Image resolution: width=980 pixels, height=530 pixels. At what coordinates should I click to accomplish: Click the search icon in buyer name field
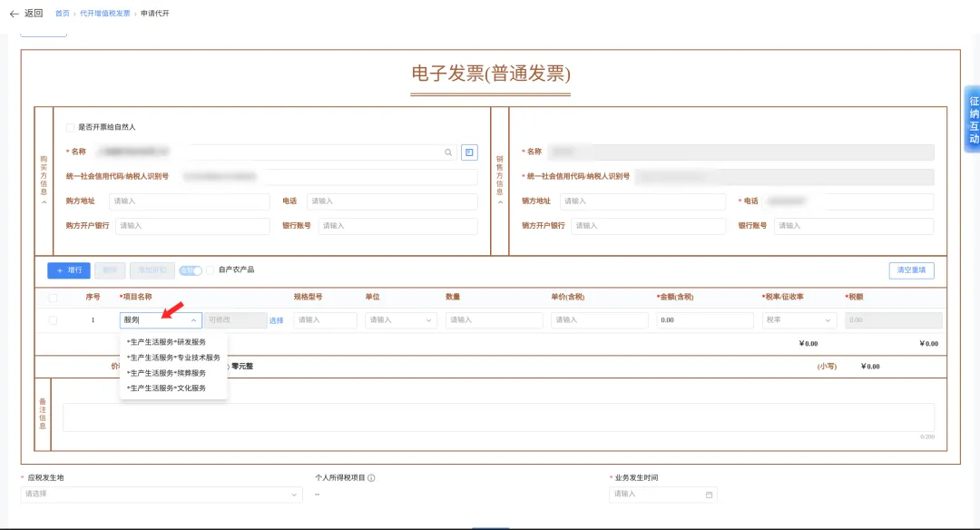point(448,152)
